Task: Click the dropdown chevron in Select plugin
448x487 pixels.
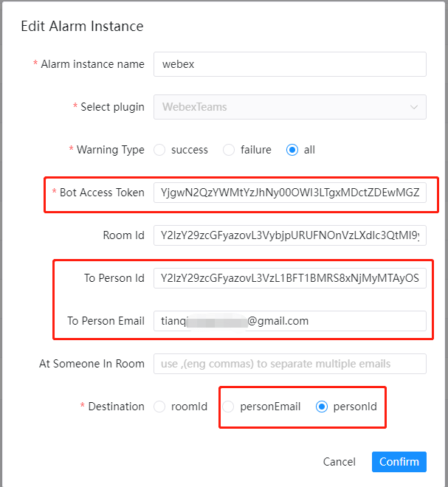Action: click(x=413, y=107)
